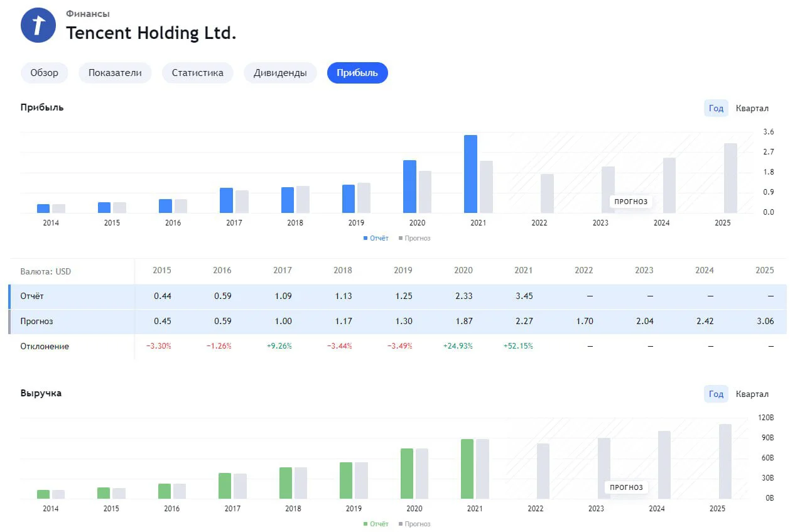Click the report value 2.33
The height and width of the screenshot is (532, 790).
tap(463, 296)
